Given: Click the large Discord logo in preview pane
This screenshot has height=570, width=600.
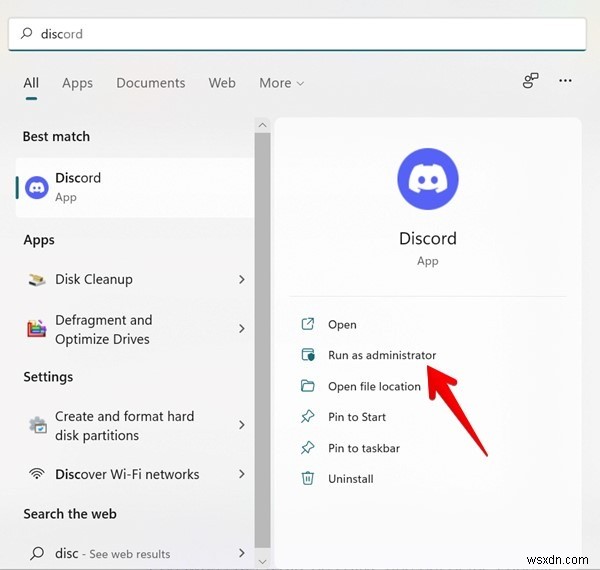Looking at the screenshot, I should coord(428,179).
